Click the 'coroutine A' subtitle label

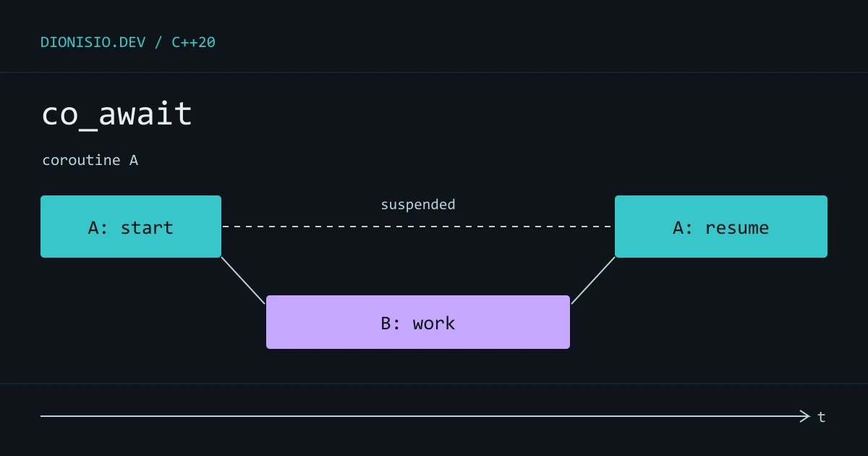tap(90, 160)
